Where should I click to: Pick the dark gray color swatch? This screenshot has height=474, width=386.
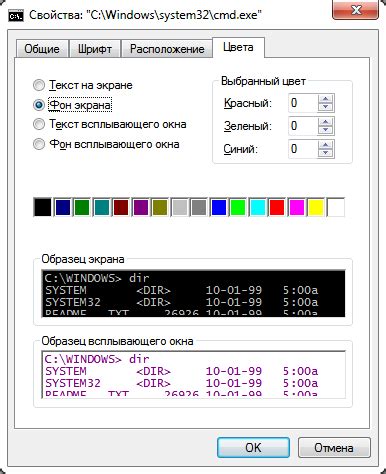199,207
